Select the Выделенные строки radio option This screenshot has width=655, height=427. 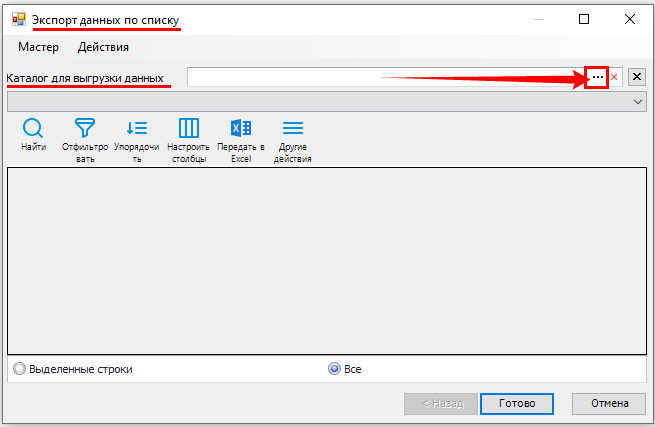point(20,369)
